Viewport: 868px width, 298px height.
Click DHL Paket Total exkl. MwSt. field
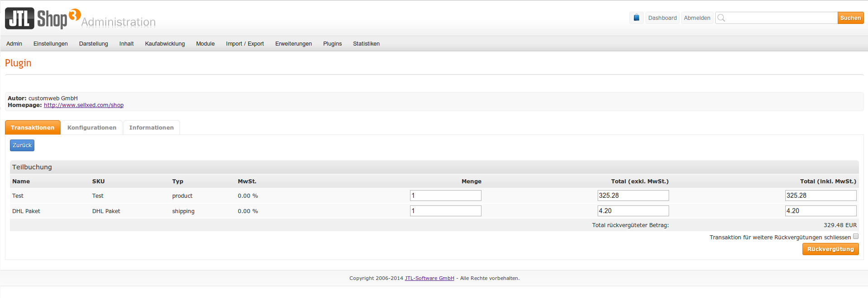633,211
